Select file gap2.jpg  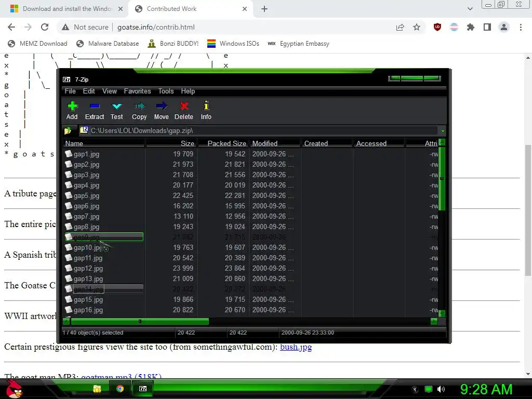[87, 165]
